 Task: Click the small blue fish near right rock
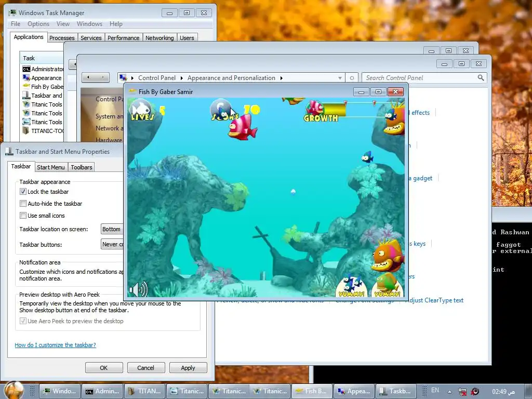(367, 157)
